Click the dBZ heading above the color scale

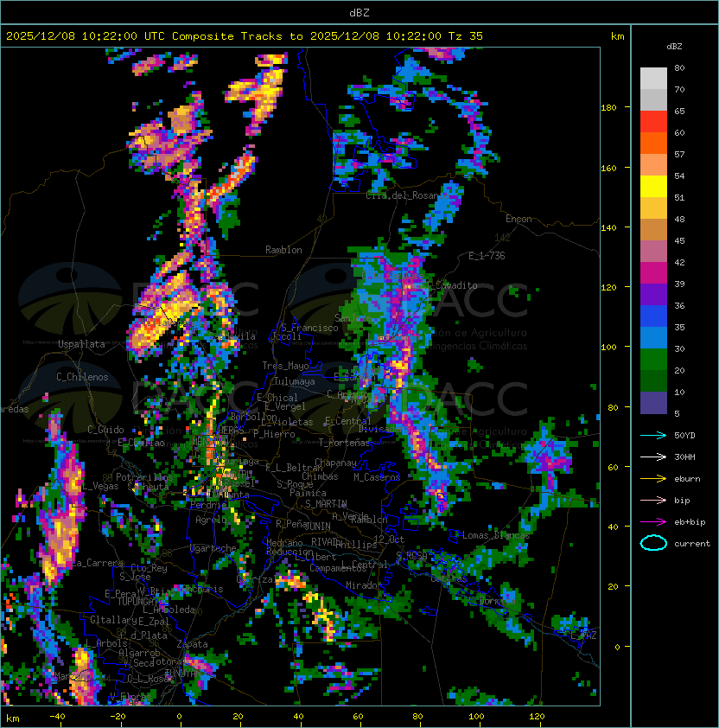pyautogui.click(x=674, y=47)
